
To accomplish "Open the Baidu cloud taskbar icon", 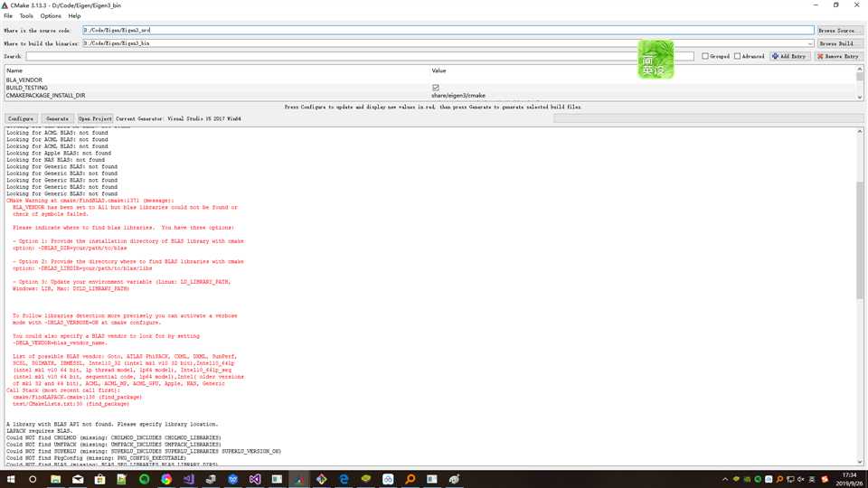I will coord(388,479).
